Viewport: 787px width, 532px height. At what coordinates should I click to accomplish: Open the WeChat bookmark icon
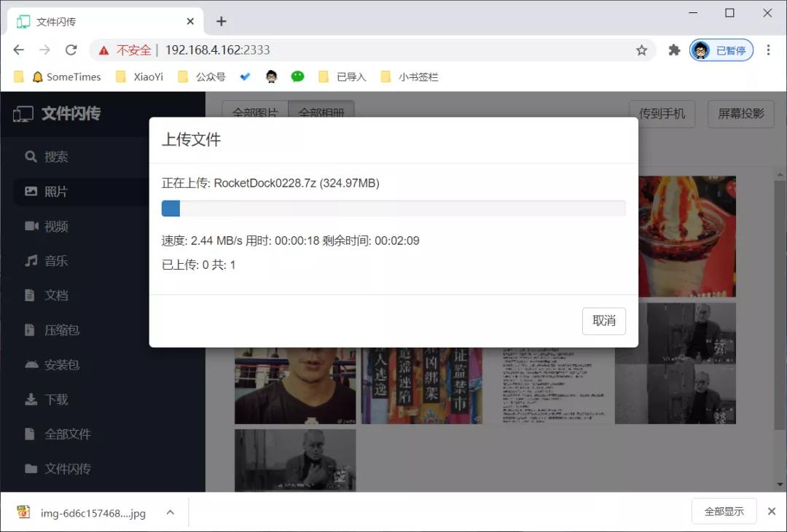[x=297, y=77]
